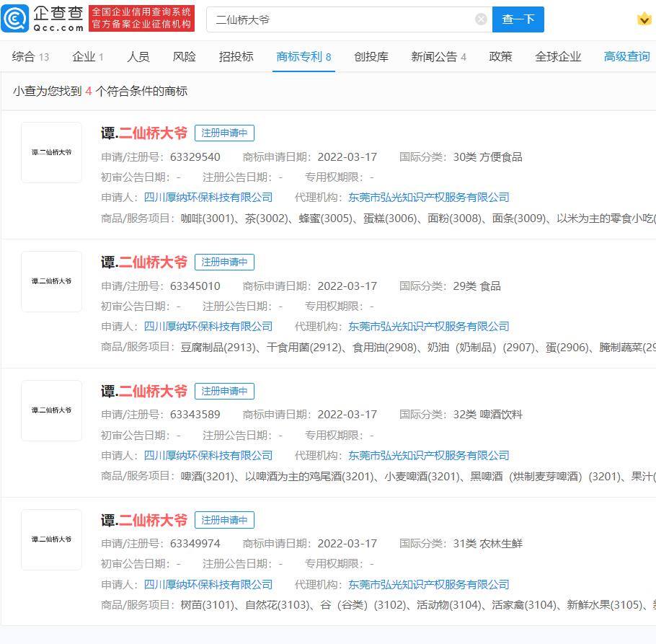Screen dimensions: 656x644
Task: Click the search input field
Action: pos(350,19)
